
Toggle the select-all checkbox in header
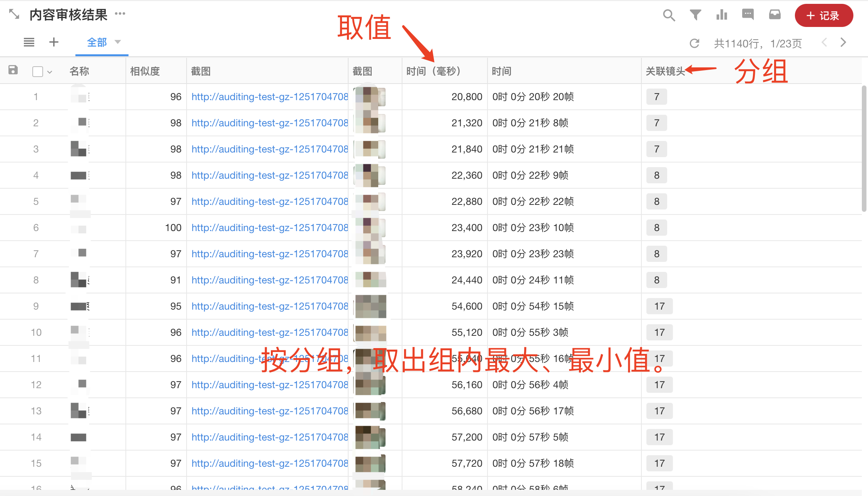pyautogui.click(x=38, y=72)
